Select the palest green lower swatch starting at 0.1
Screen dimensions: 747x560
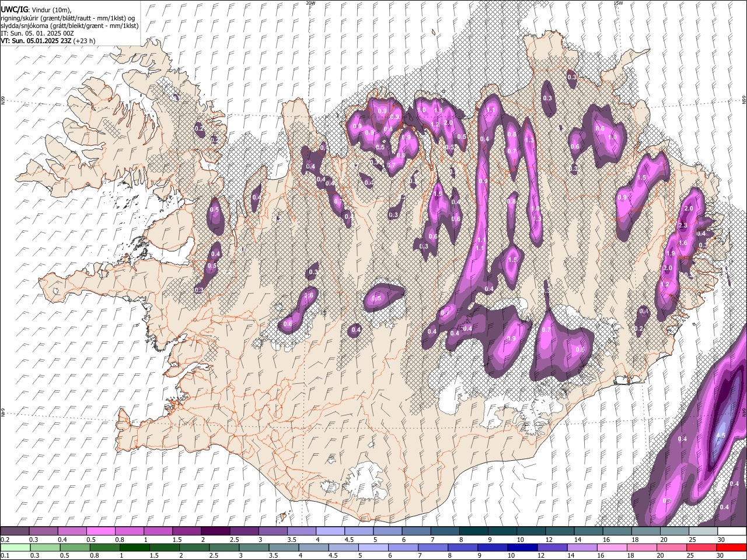[x=15, y=548]
